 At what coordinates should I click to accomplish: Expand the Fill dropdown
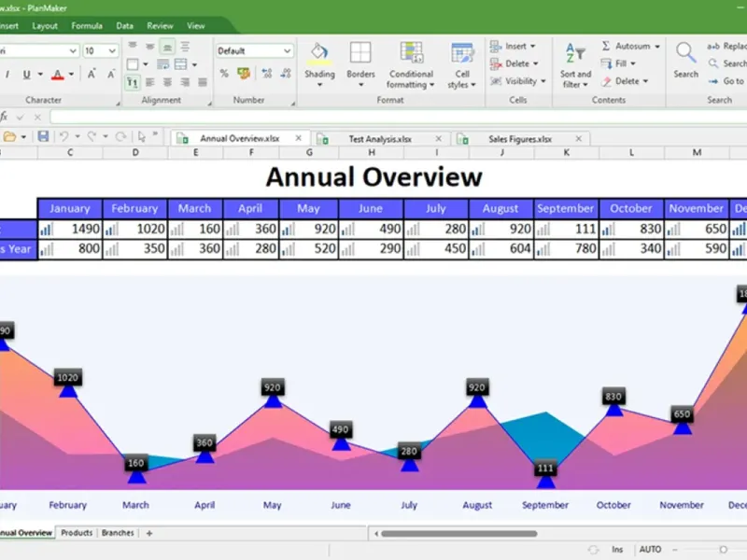point(633,63)
